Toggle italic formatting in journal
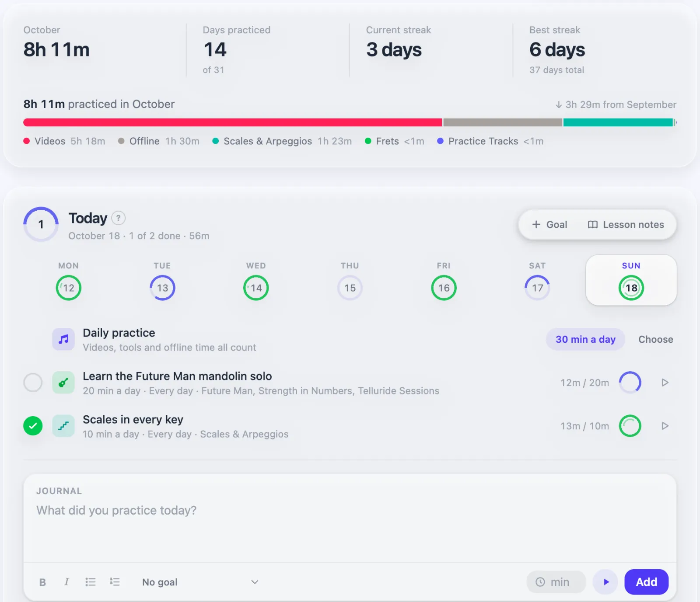The width and height of the screenshot is (700, 602). click(66, 582)
